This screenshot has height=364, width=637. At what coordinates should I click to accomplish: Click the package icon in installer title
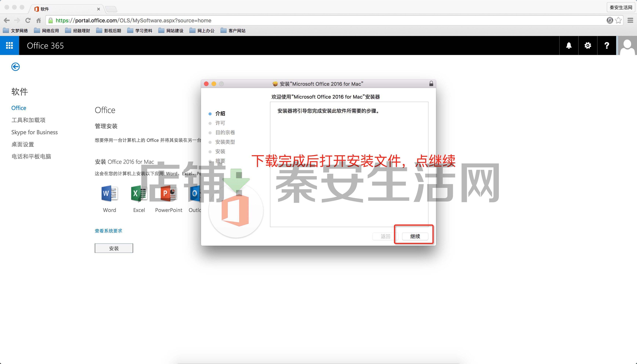(x=275, y=84)
